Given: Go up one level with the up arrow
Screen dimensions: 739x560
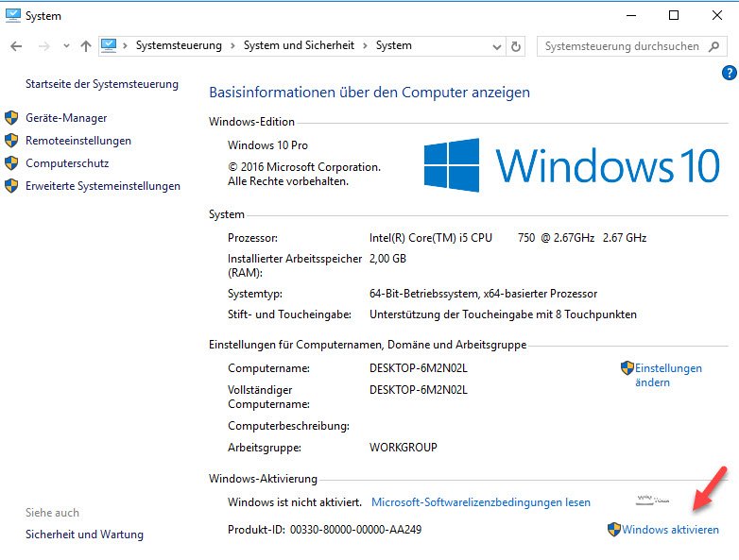Looking at the screenshot, I should (86, 46).
